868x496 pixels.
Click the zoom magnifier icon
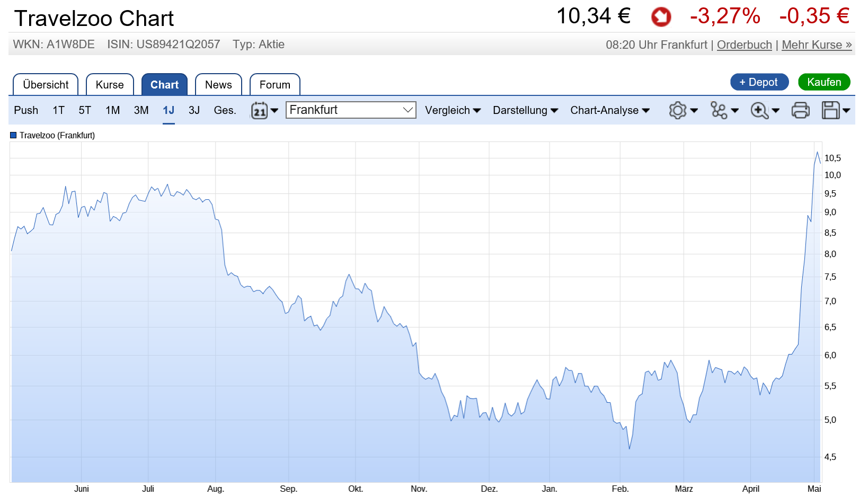(759, 110)
